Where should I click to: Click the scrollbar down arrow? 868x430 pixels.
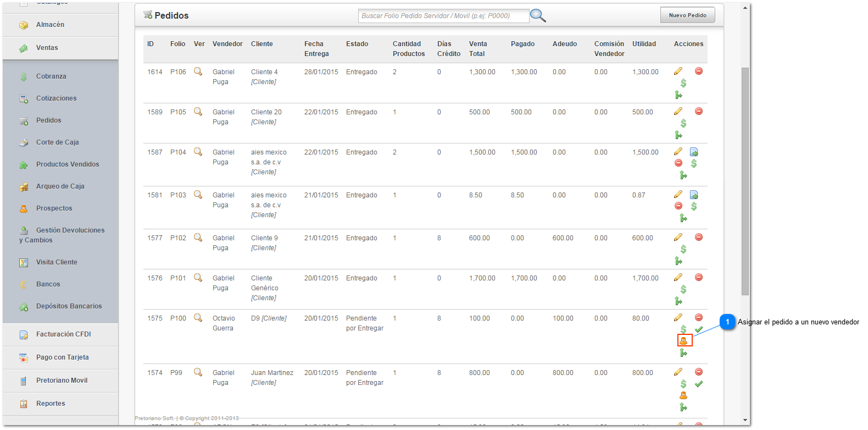click(x=745, y=420)
